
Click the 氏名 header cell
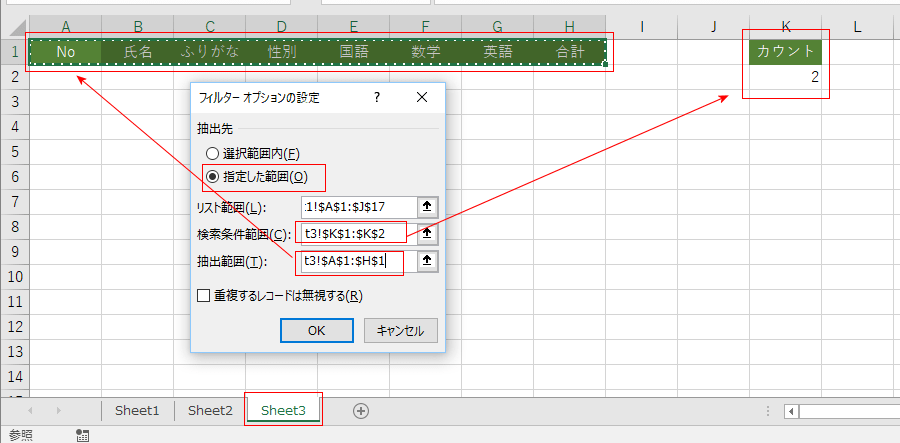(x=138, y=52)
